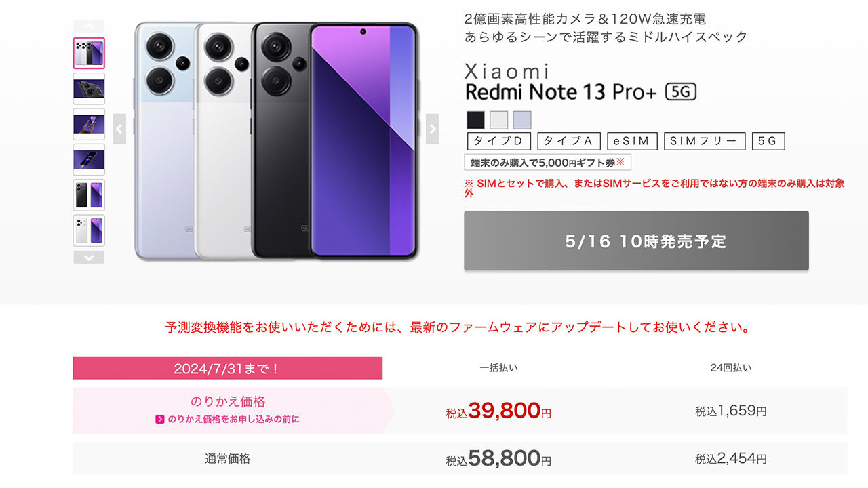Select the black color swatch
This screenshot has height=488, width=868.
click(476, 120)
